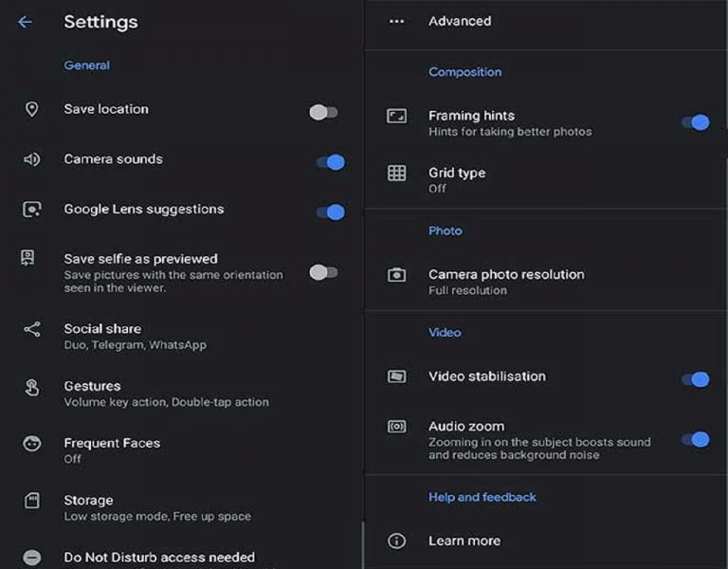
Task: Click the Video section heading
Action: tap(445, 333)
